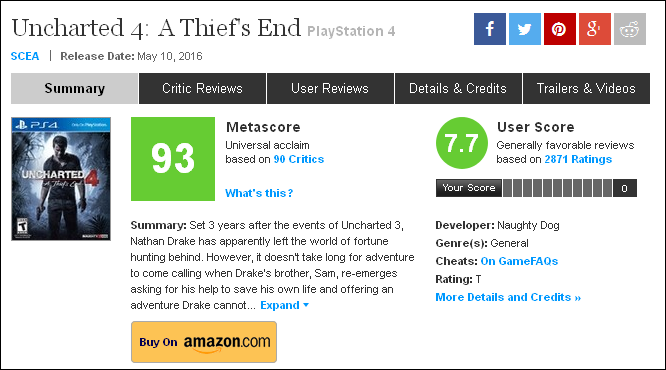
Task: Set a rating on the Your Score bar
Action: 558,188
